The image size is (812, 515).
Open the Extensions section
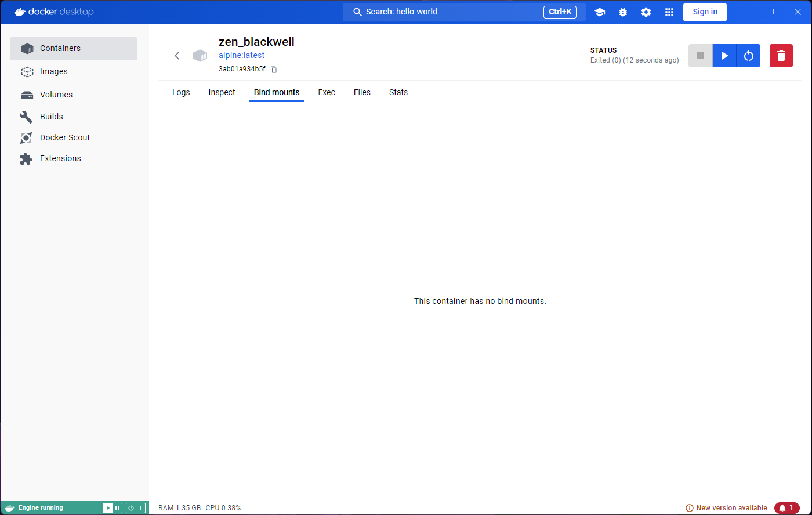click(x=74, y=158)
